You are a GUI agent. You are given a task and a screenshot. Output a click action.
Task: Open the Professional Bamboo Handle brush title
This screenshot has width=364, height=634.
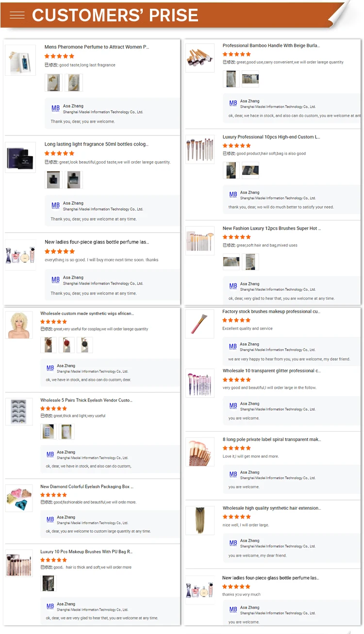271,46
